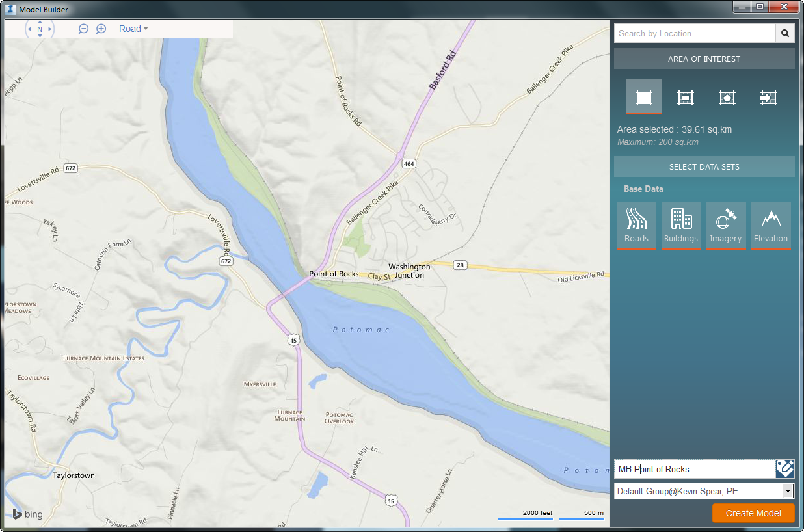
Task: Open the Default Group selection dropdown
Action: 788,491
